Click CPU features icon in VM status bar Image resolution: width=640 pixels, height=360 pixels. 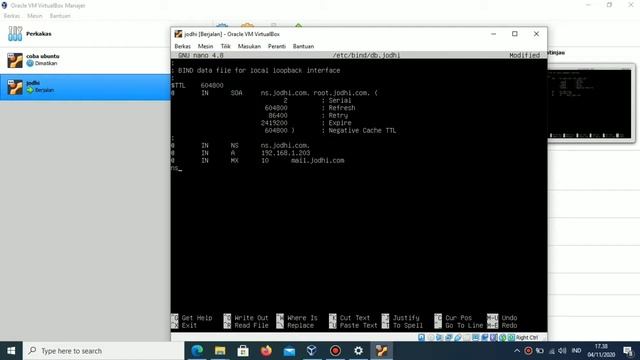494,338
